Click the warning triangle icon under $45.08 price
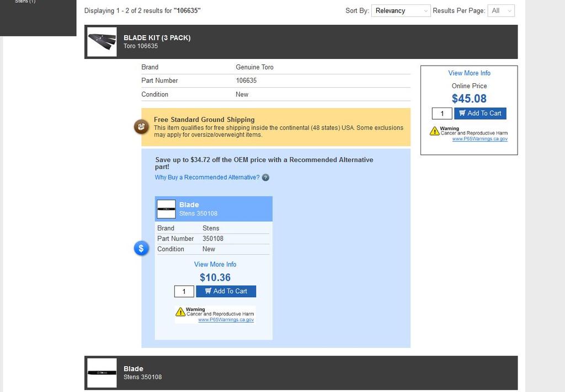Image resolution: width=565 pixels, height=392 pixels. (435, 131)
